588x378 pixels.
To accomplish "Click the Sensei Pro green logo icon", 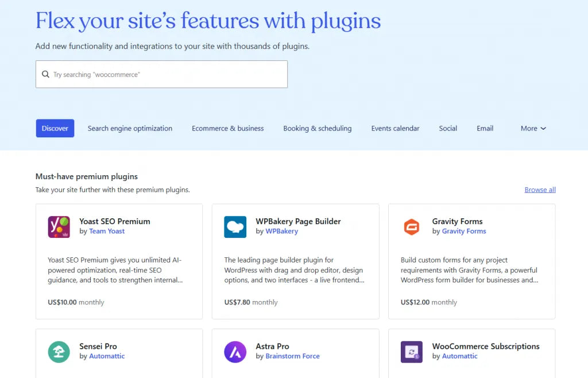I will click(59, 351).
